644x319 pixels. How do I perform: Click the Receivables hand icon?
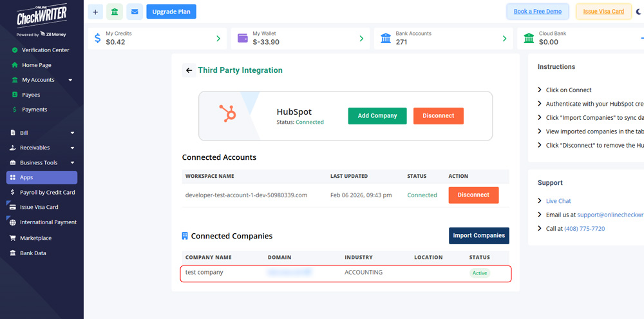(13, 148)
